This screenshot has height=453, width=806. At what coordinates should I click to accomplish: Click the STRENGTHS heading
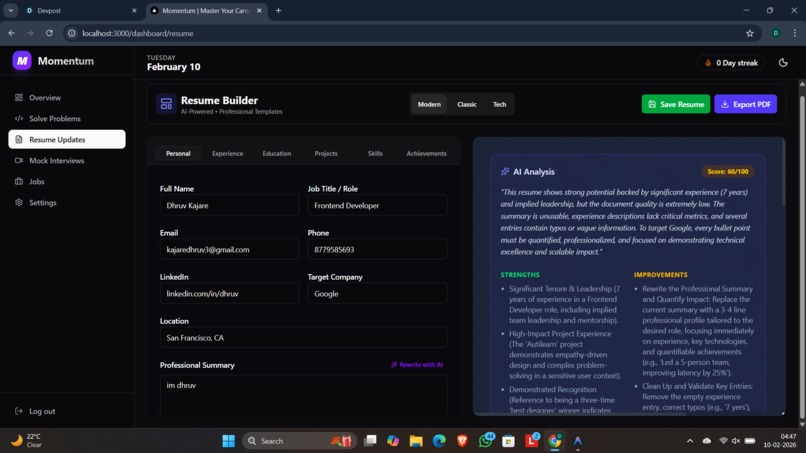pyautogui.click(x=520, y=275)
